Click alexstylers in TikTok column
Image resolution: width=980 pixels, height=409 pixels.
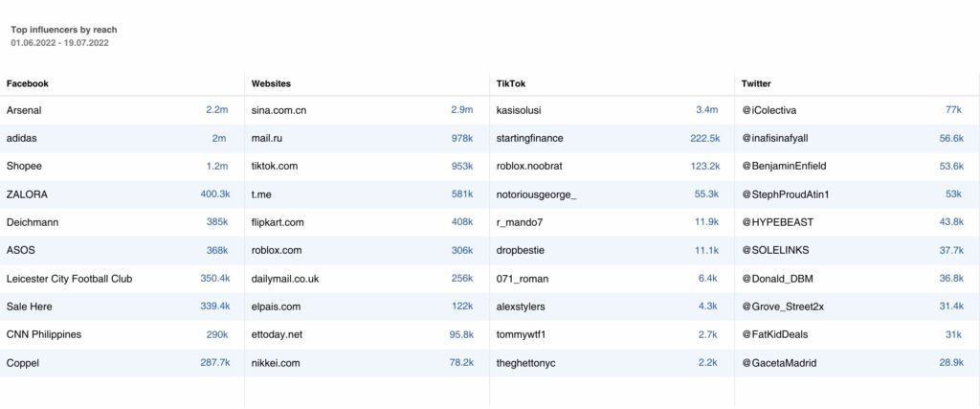click(x=521, y=307)
